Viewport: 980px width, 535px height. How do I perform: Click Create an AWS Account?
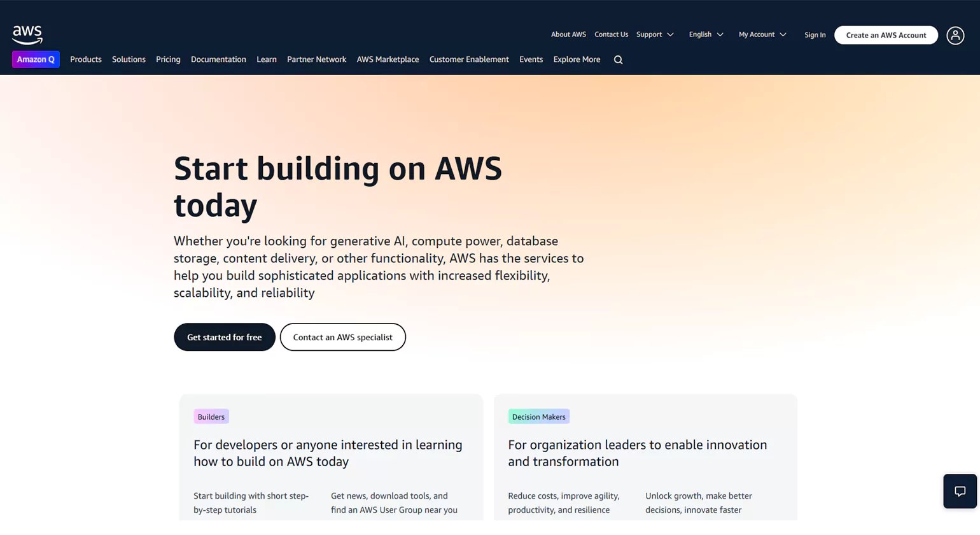click(885, 36)
